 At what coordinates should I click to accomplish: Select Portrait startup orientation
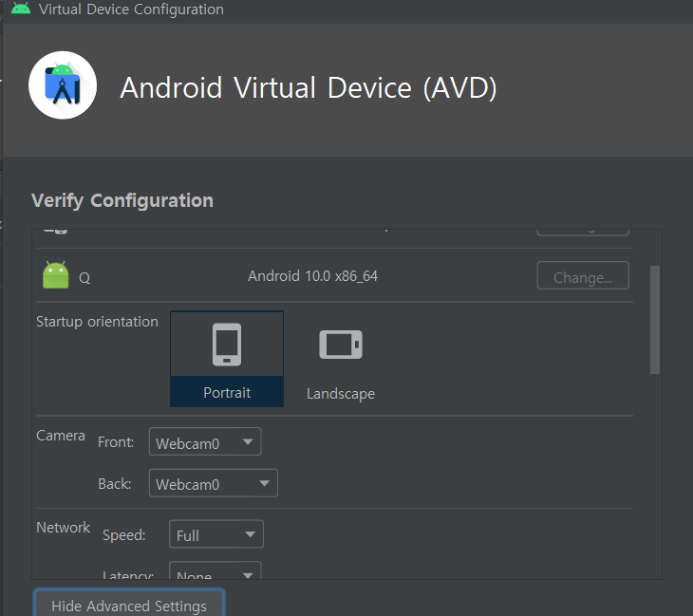pyautogui.click(x=227, y=359)
